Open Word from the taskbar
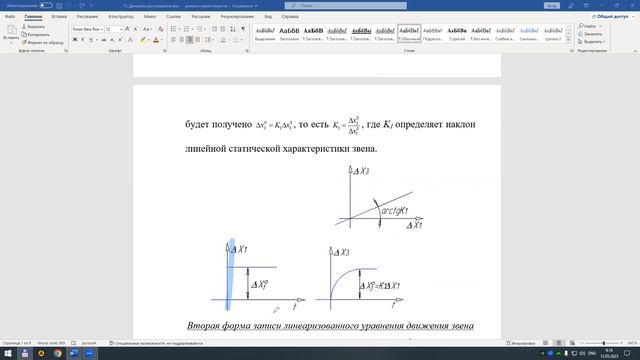The width and height of the screenshot is (640, 360). pos(74,353)
